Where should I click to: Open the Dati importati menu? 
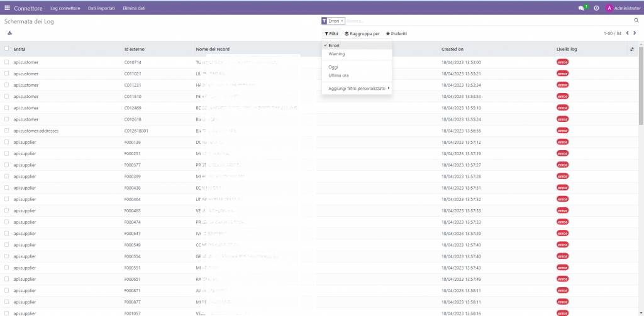click(x=101, y=8)
